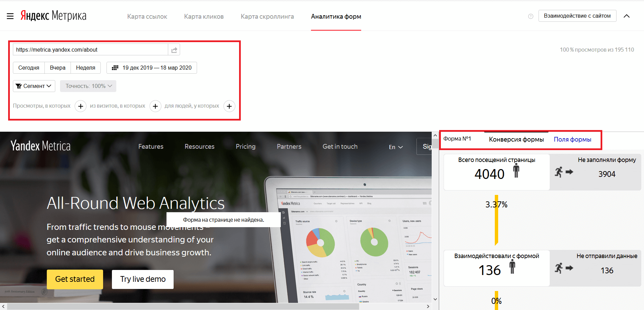Select the Yesterday period button

click(x=58, y=68)
